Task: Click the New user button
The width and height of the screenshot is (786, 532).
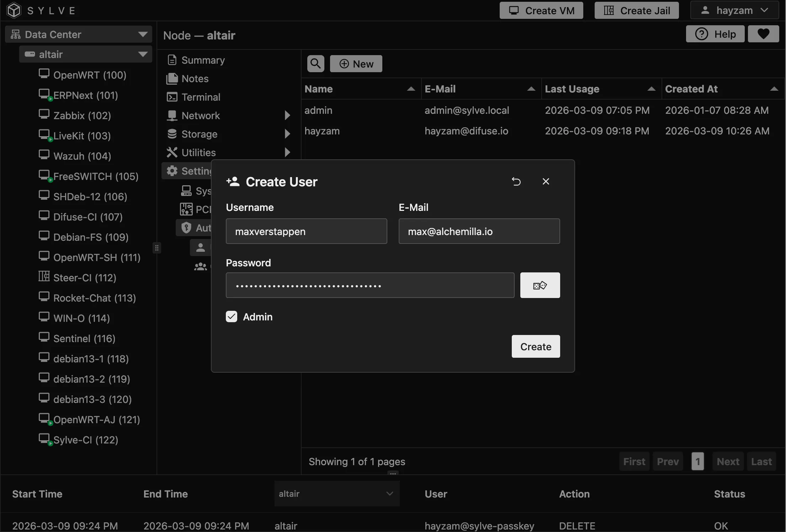Action: tap(356, 64)
